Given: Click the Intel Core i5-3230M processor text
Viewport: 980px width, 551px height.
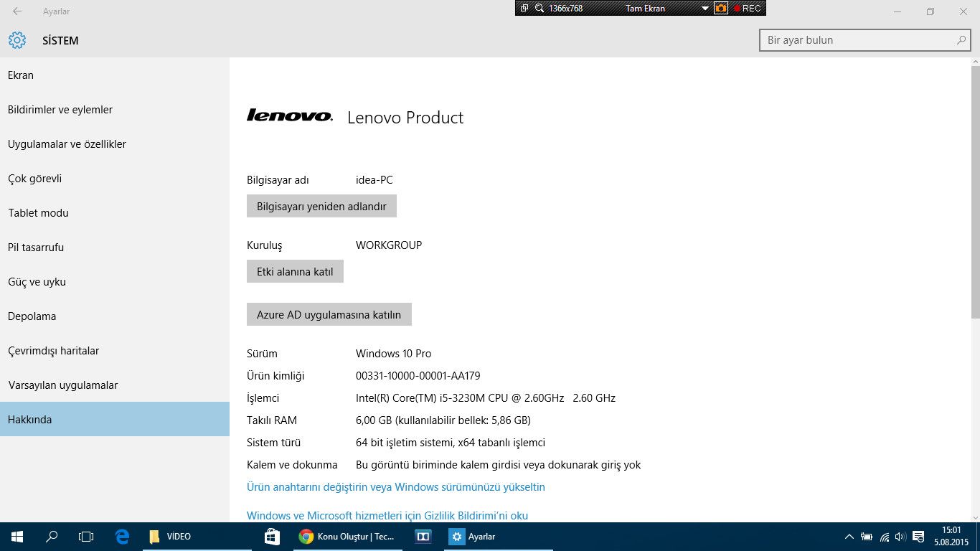Looking at the screenshot, I should point(486,398).
